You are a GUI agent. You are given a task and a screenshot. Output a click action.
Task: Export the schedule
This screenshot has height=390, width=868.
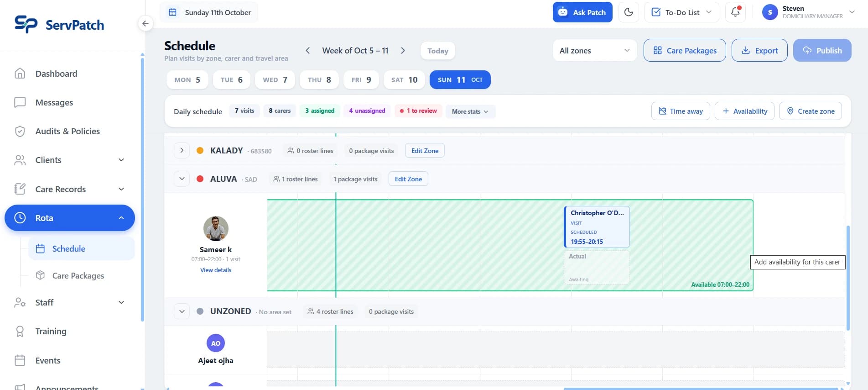[x=759, y=50]
